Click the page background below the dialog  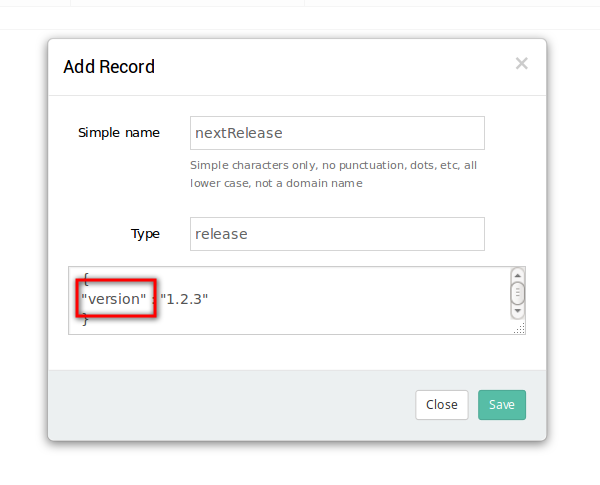(x=300, y=465)
